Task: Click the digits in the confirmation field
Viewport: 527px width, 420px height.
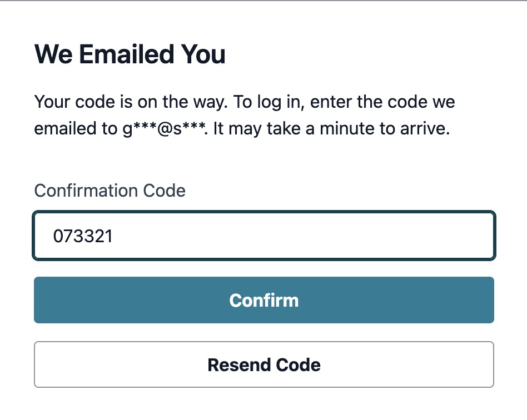Action: point(83,236)
